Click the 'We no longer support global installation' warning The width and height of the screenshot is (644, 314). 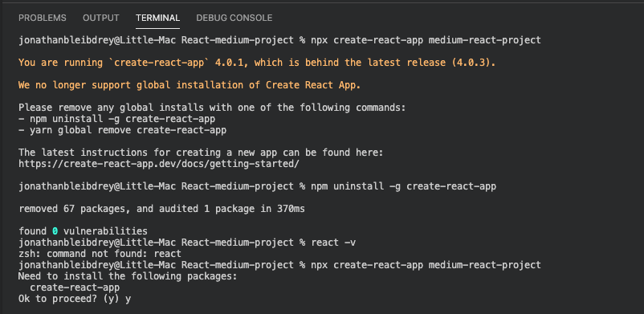[190, 85]
